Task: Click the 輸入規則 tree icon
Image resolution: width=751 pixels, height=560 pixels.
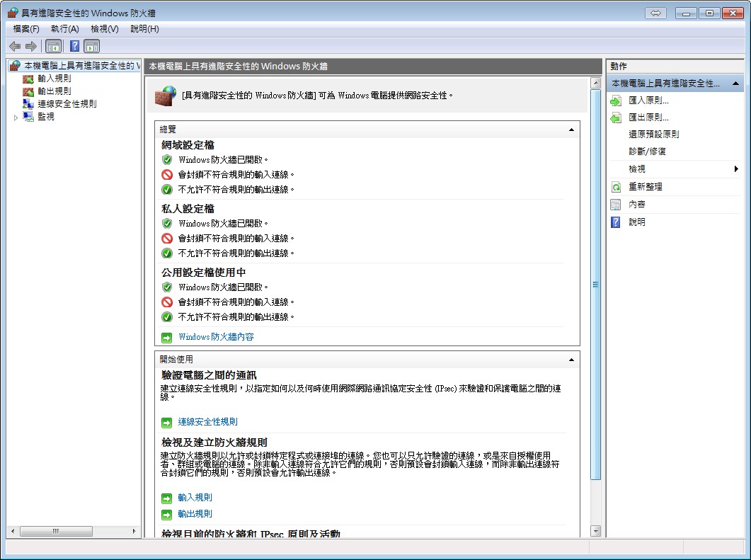Action: pos(28,79)
